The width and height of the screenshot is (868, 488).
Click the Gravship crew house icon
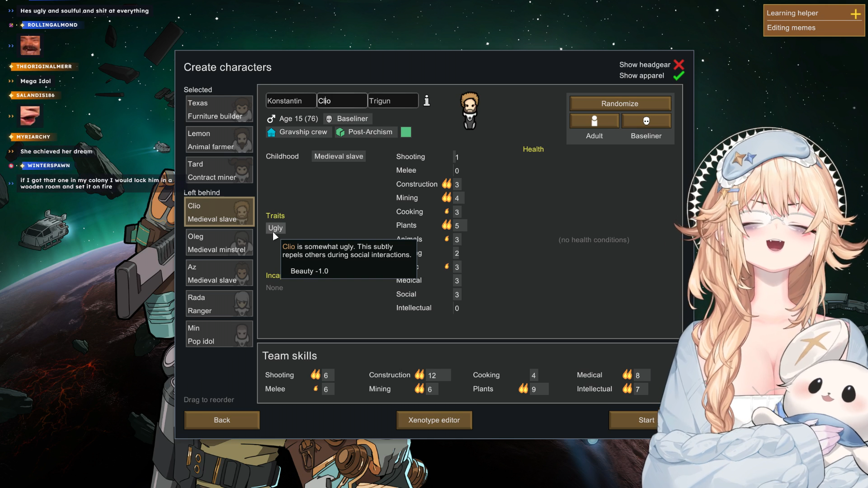tap(271, 132)
